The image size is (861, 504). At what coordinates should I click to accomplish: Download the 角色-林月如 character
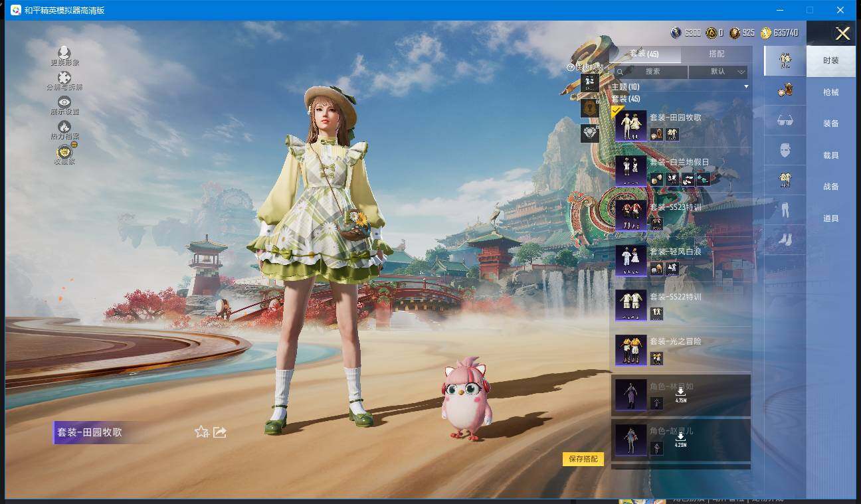pos(680,394)
